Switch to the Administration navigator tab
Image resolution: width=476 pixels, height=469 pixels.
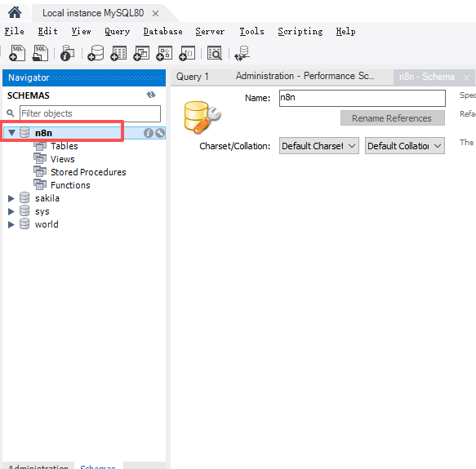pyautogui.click(x=38, y=466)
